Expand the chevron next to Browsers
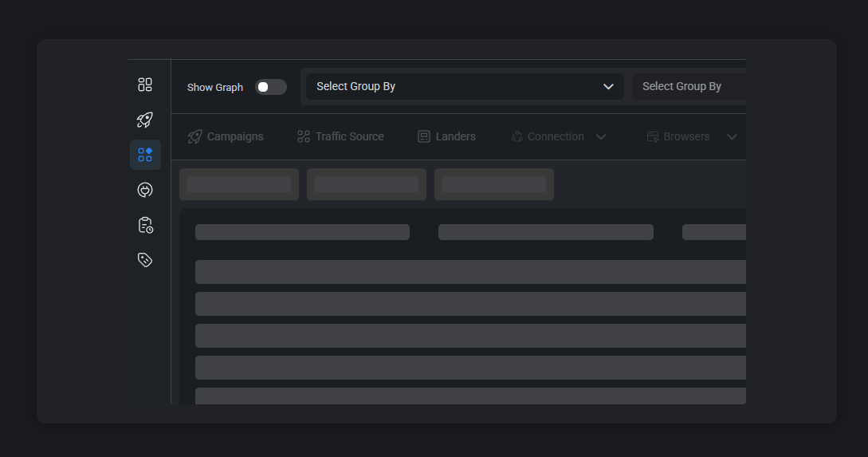The height and width of the screenshot is (457, 868). (x=732, y=136)
